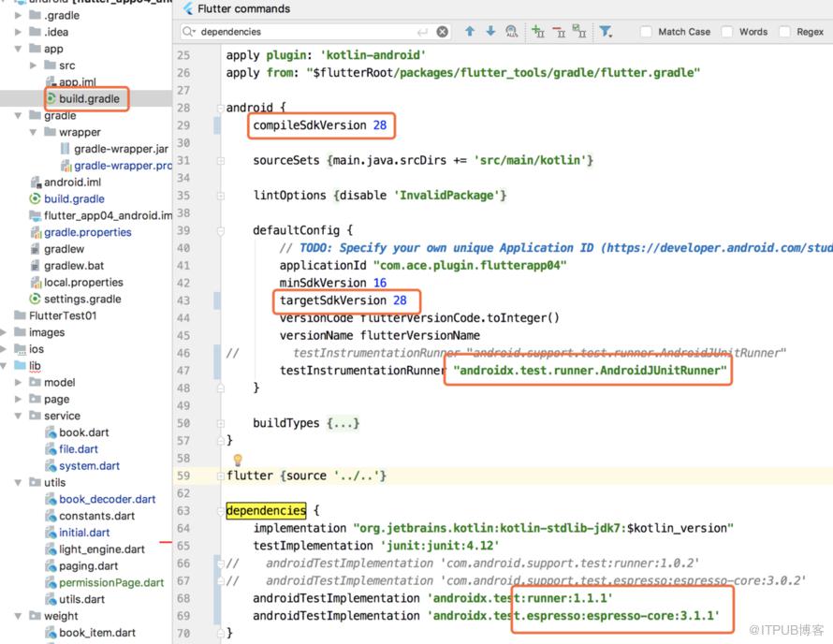Click the search history magnifier icon
Image resolution: width=833 pixels, height=644 pixels.
[x=188, y=32]
